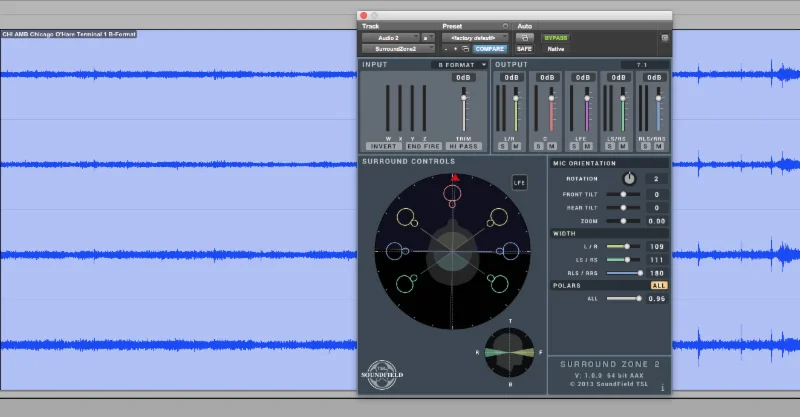
Task: Click the L/R width slider handle
Action: (627, 247)
